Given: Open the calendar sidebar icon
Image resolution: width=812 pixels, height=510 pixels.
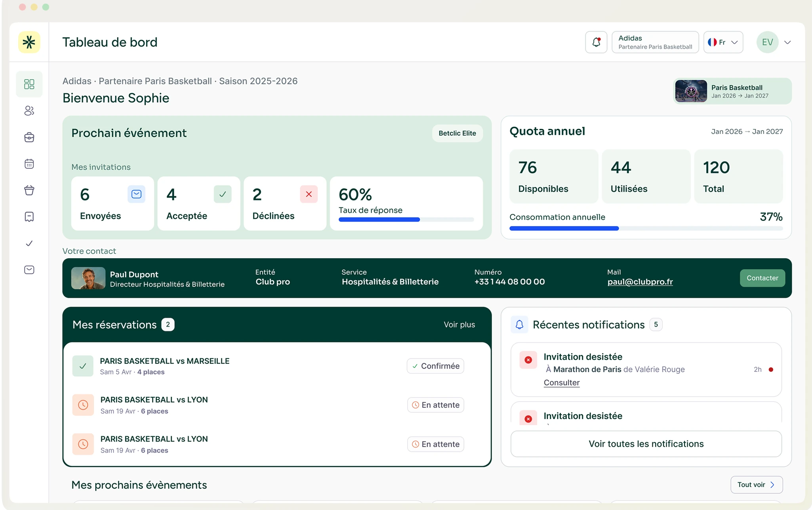Looking at the screenshot, I should tap(29, 164).
